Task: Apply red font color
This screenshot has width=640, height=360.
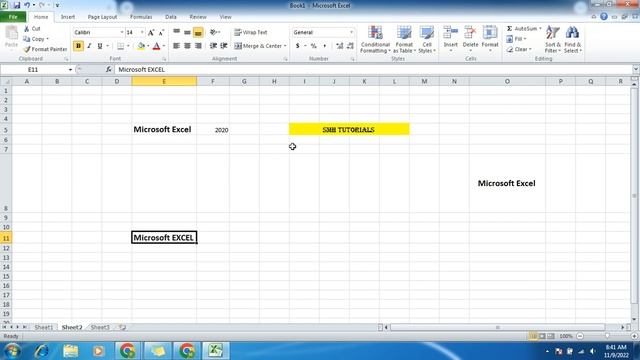Action: 156,46
